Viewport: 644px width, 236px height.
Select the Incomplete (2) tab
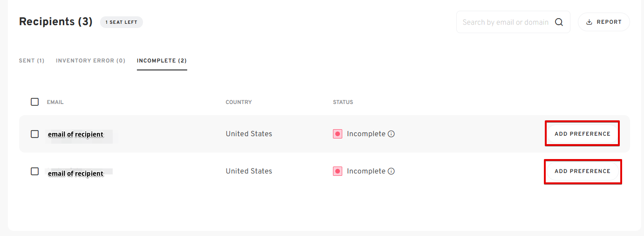click(x=162, y=61)
